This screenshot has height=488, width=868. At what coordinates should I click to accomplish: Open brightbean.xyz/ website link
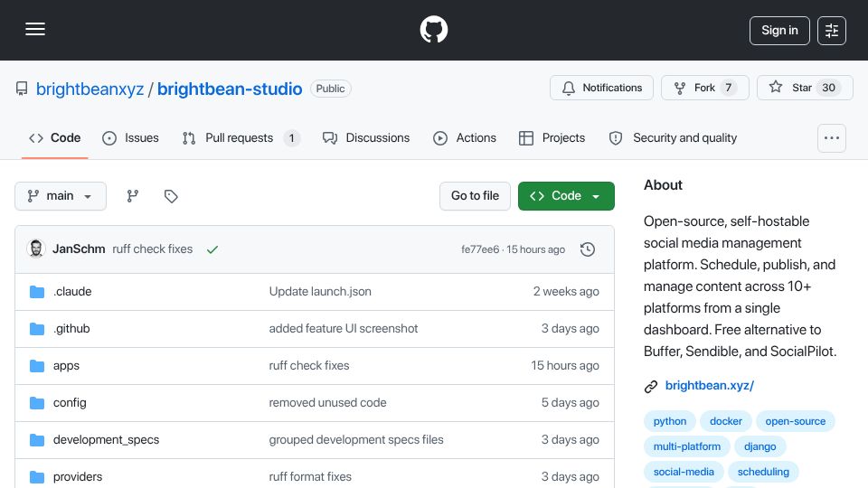tap(710, 386)
